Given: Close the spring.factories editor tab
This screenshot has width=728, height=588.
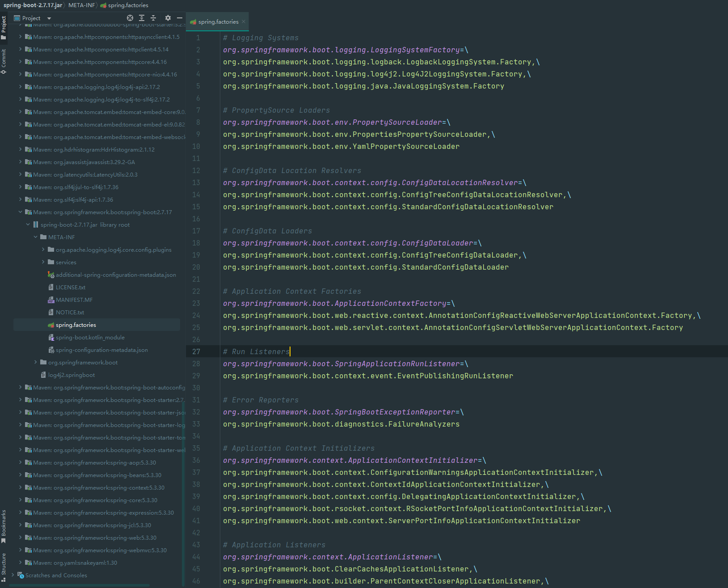Looking at the screenshot, I should click(x=244, y=21).
